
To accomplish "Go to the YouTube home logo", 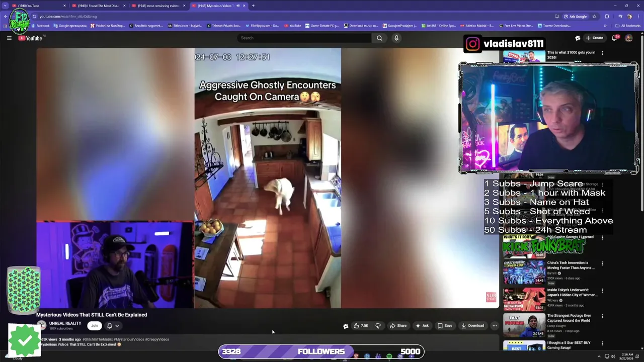I will tap(31, 38).
